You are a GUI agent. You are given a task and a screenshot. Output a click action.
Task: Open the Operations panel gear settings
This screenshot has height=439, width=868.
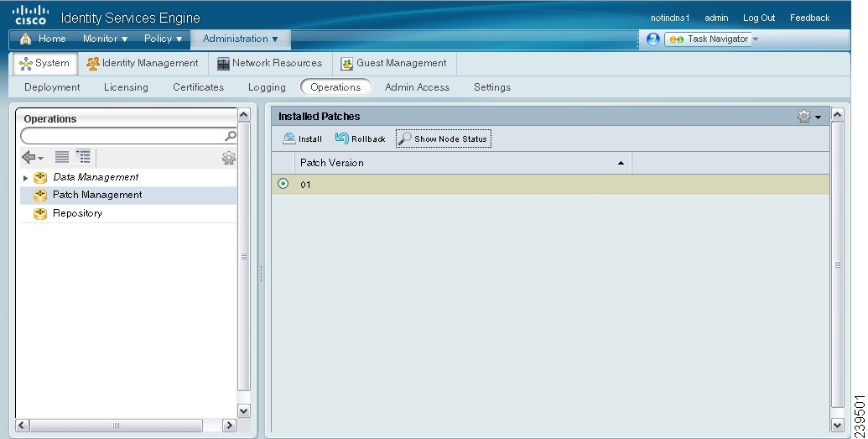[229, 158]
